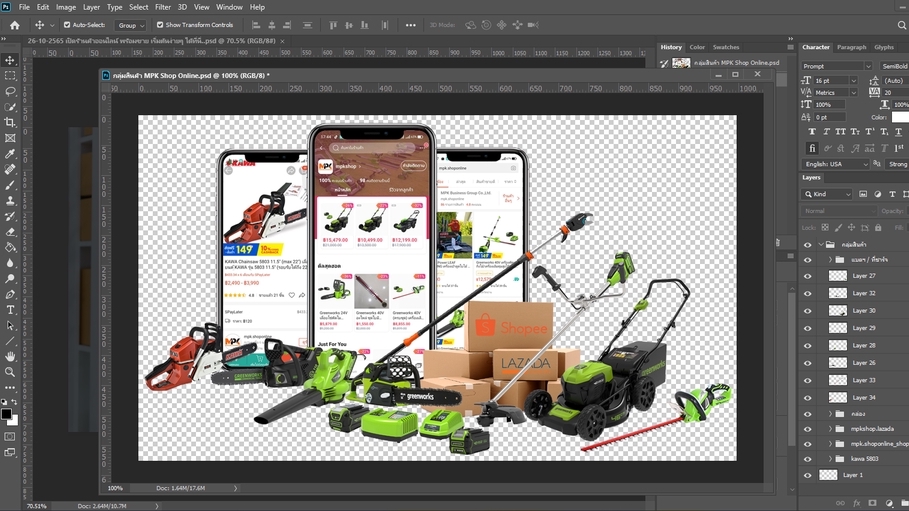The height and width of the screenshot is (511, 909).
Task: Hide Layer 1 with eye icon
Action: [808, 475]
